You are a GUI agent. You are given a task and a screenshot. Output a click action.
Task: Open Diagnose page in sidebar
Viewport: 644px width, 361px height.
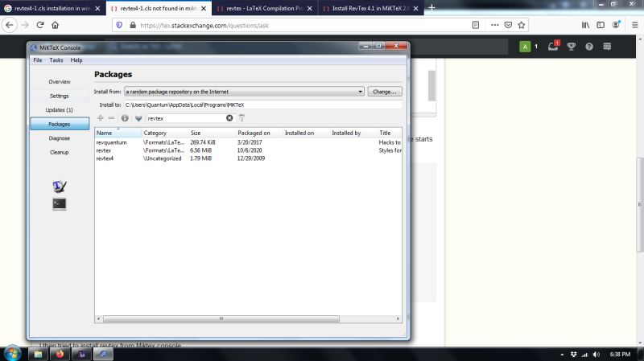coord(60,138)
